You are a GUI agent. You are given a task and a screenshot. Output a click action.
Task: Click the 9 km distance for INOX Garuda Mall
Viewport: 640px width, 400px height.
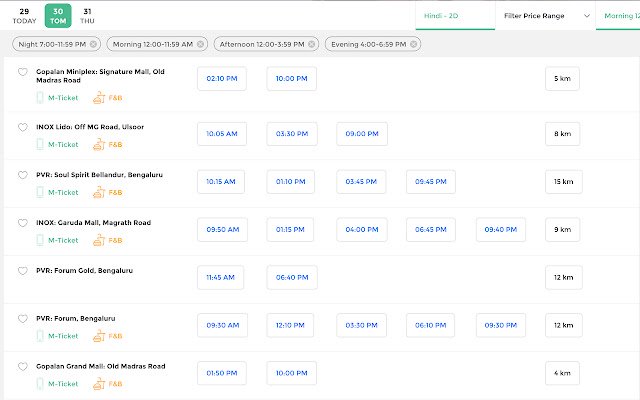[562, 229]
